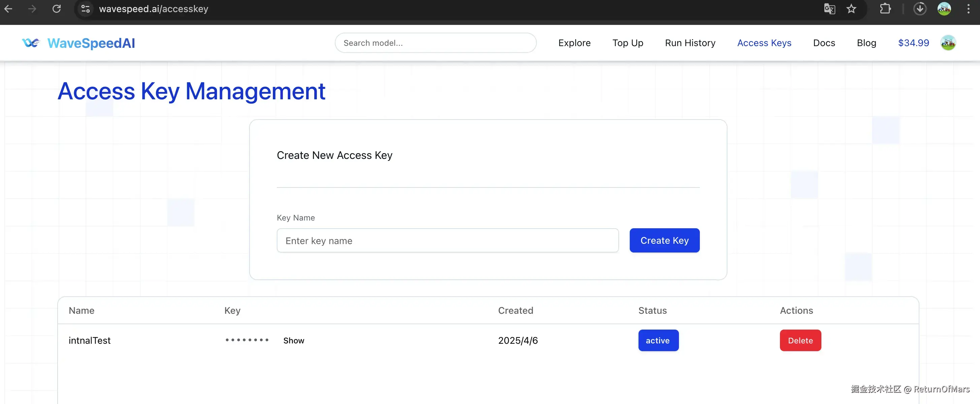
Task: Open the site information icon in address bar
Action: (x=86, y=9)
